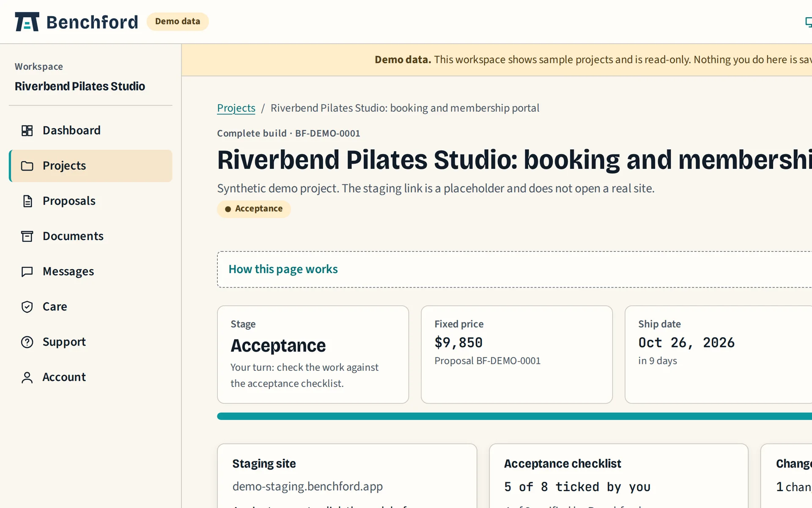Click Proposal BF-DEMO-0001 text

(487, 361)
